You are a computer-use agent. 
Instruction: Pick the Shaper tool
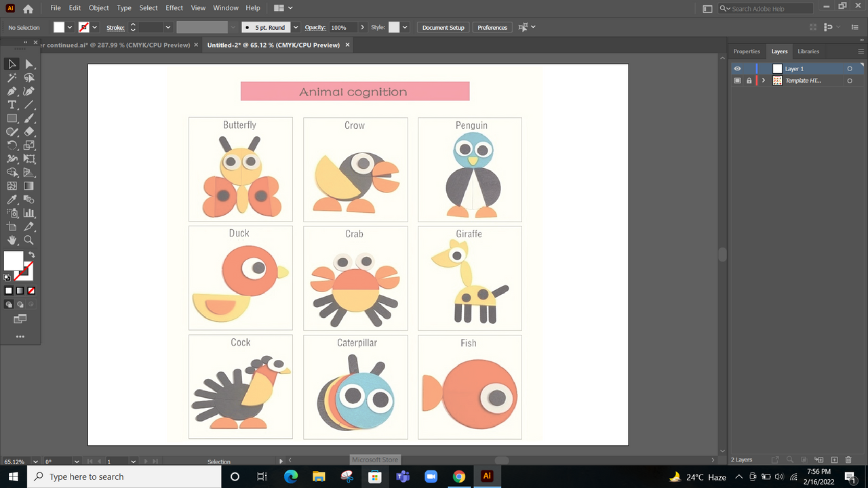[12, 131]
